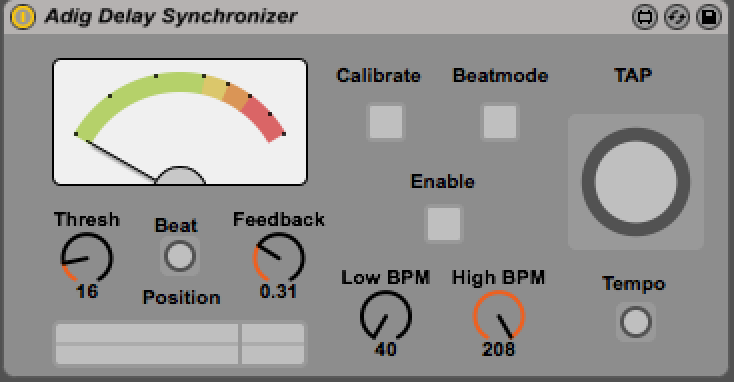Click the save preset disk icon
The image size is (734, 382).
tap(709, 17)
